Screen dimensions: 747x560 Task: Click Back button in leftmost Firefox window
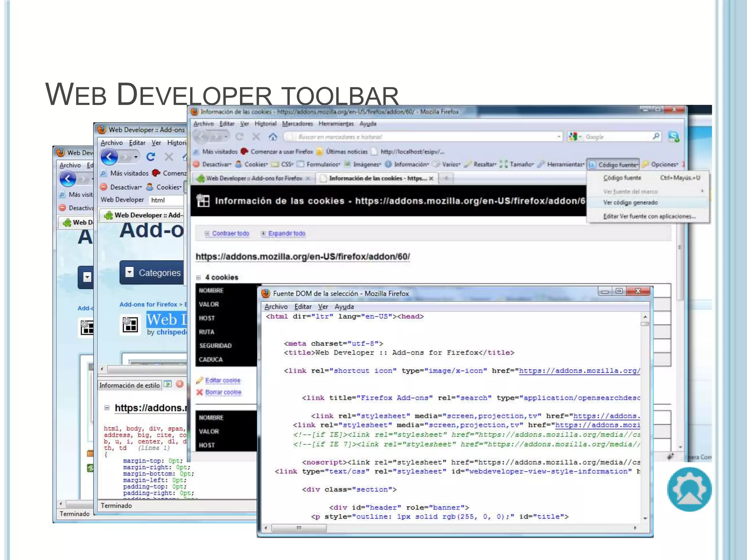(x=67, y=179)
